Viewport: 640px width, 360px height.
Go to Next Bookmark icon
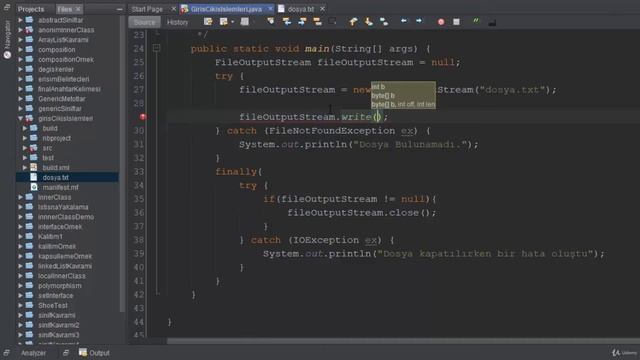tap(369, 22)
